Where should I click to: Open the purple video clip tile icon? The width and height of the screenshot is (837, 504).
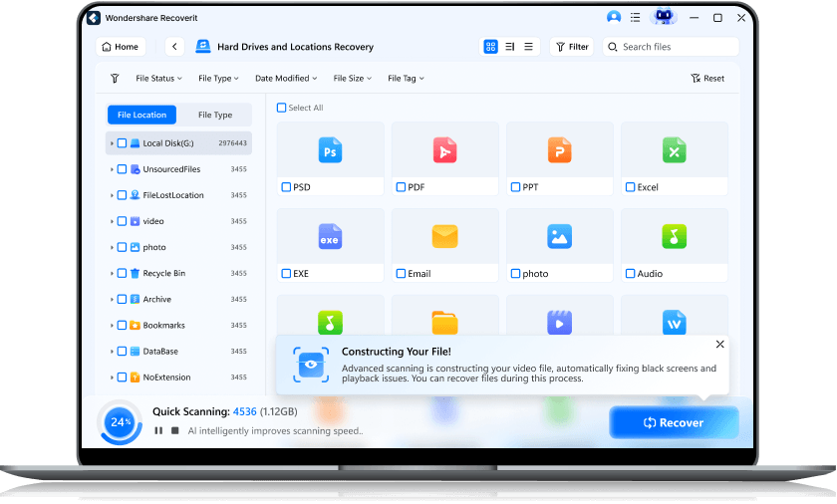559,322
